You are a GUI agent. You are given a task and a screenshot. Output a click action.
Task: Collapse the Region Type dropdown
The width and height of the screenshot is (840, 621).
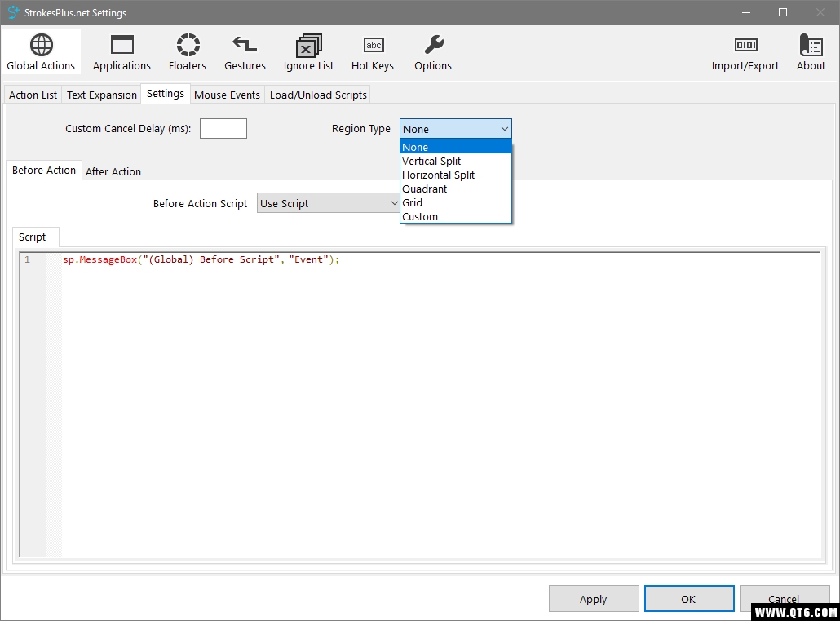pos(456,129)
